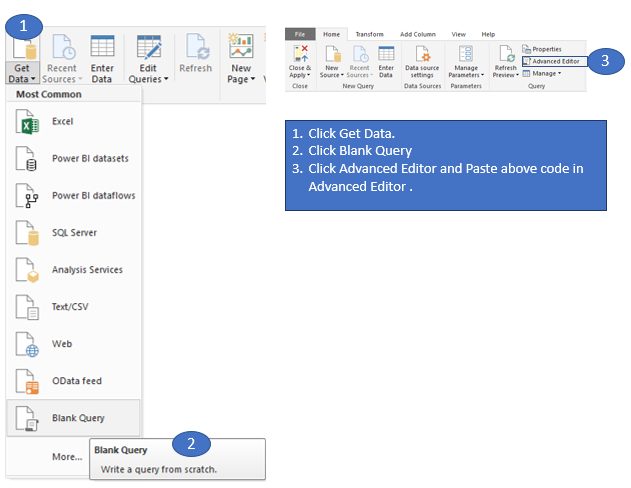Image resolution: width=631 pixels, height=488 pixels.
Task: Select Analysis Services data source
Action: (x=73, y=270)
